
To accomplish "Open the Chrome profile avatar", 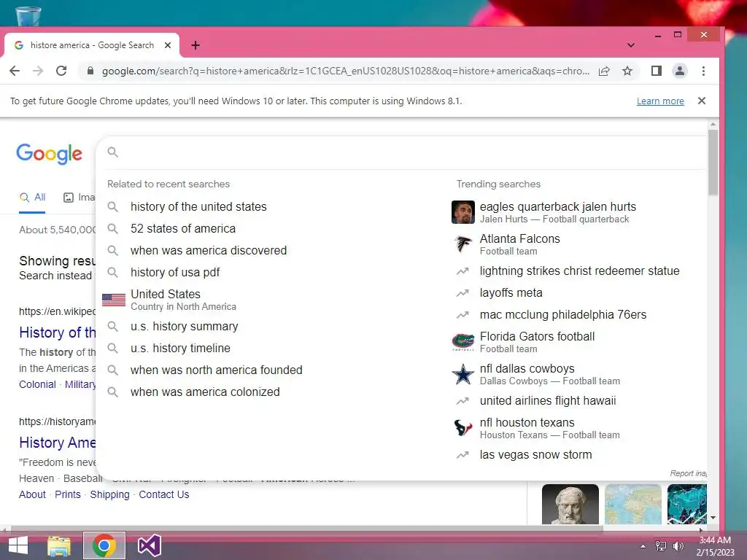I will pyautogui.click(x=680, y=71).
